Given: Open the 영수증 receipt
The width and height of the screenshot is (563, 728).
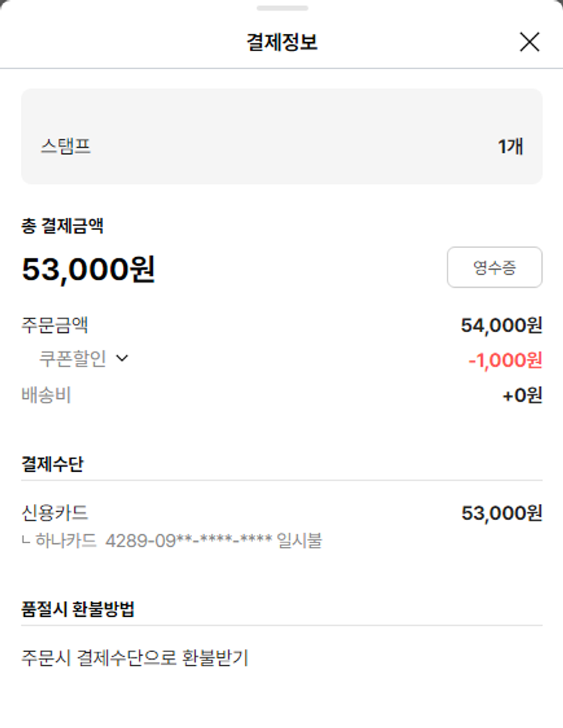Looking at the screenshot, I should tap(494, 267).
